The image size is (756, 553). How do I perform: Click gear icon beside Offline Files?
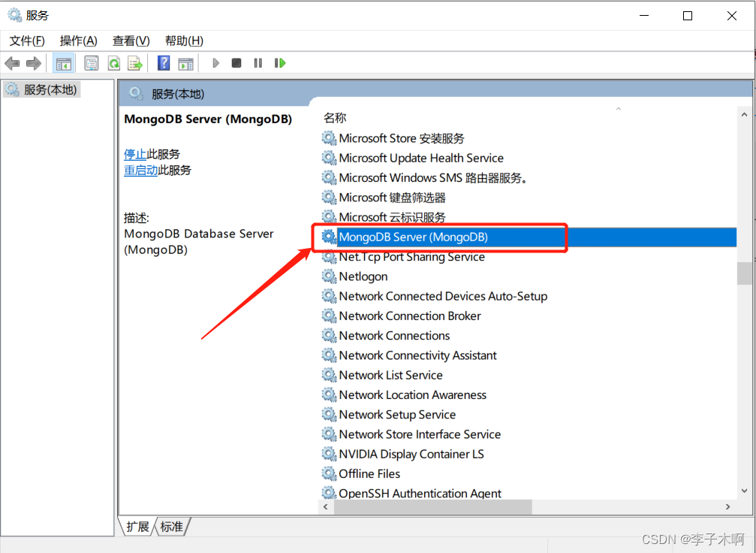click(x=330, y=474)
